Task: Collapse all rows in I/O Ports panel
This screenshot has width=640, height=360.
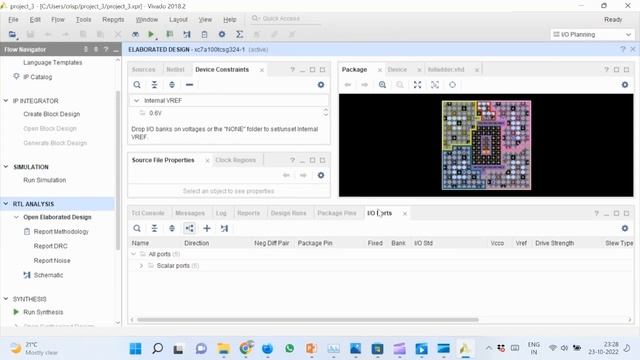Action: 154,228
